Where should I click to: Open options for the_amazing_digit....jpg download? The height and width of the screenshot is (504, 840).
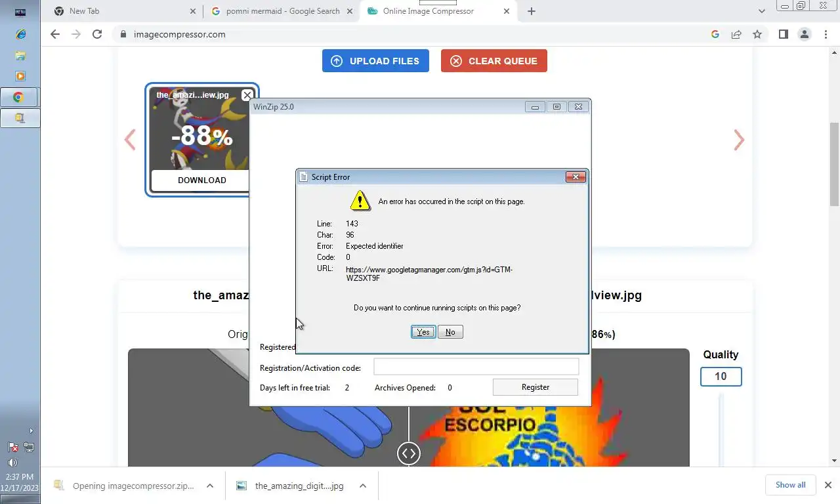click(362, 486)
